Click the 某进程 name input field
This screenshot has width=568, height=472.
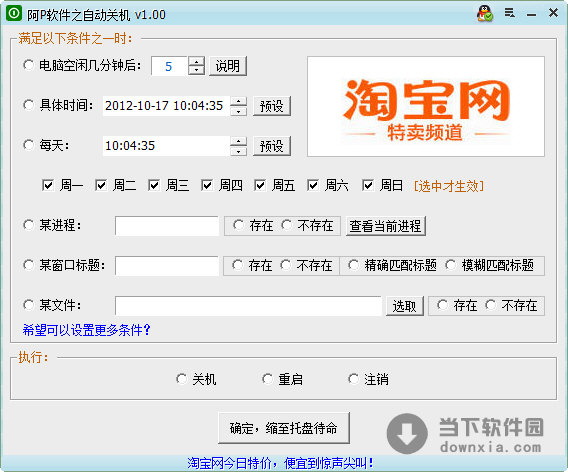pos(167,226)
